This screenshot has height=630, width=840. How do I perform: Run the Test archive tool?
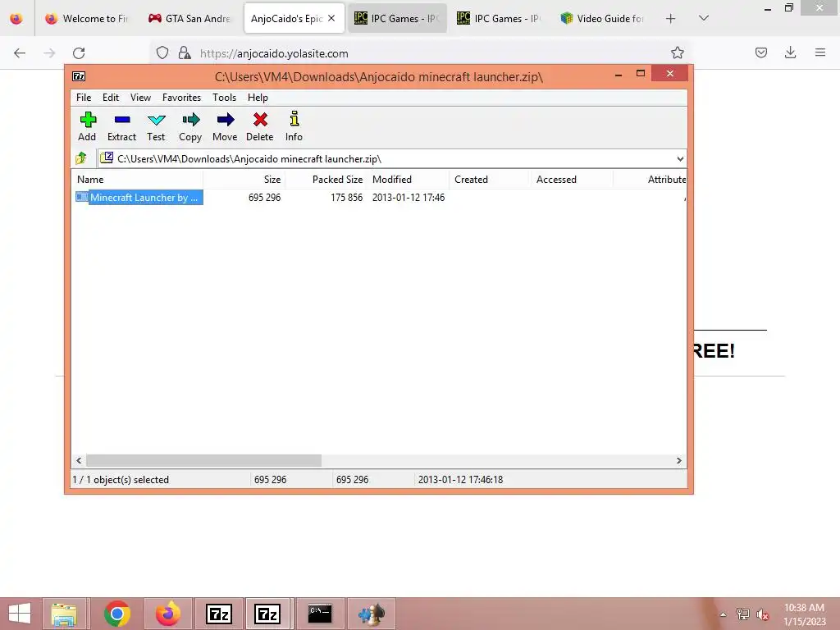pyautogui.click(x=156, y=127)
